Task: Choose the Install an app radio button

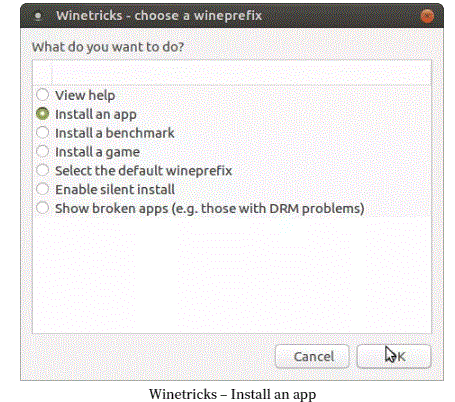Action: tap(42, 114)
